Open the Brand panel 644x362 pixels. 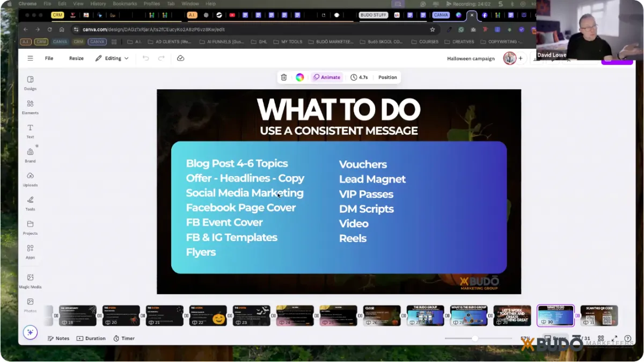[30, 155]
